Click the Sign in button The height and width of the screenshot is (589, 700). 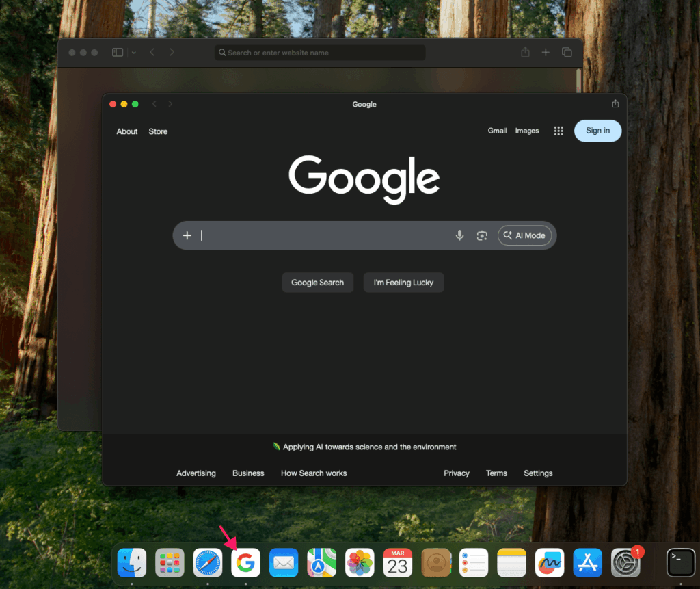[597, 131]
